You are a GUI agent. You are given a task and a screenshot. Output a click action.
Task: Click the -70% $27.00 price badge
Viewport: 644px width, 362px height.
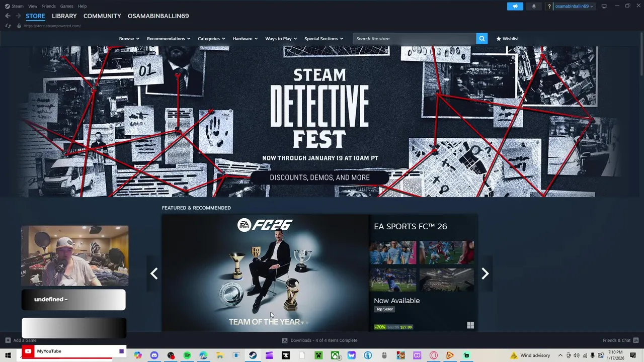pyautogui.click(x=393, y=327)
